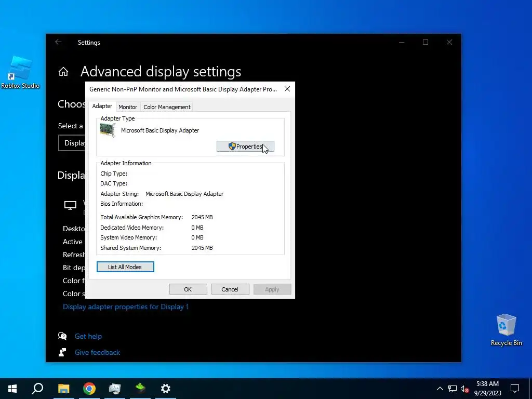The height and width of the screenshot is (399, 532).
Task: Click the Shared System Memory label
Action: pyautogui.click(x=130, y=248)
